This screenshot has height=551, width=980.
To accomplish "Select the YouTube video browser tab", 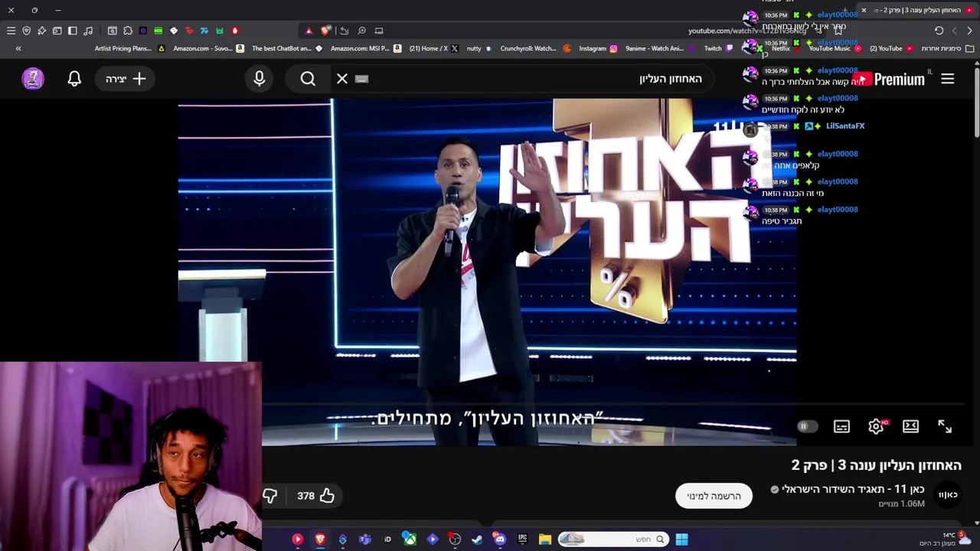I will tap(919, 10).
